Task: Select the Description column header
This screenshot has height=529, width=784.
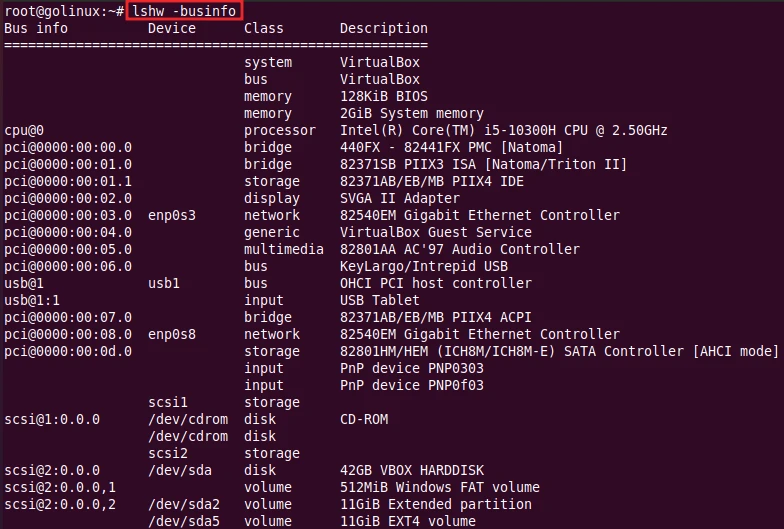Action: [384, 28]
